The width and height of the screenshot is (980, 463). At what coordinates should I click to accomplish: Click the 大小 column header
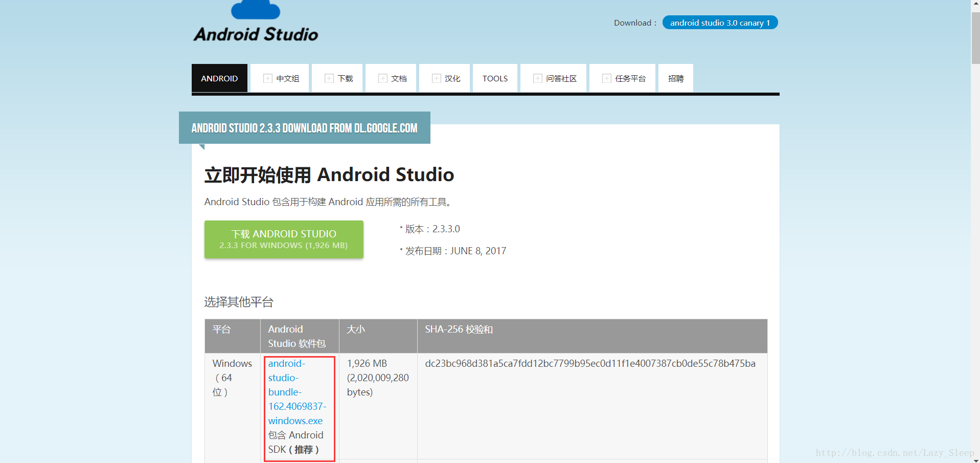pos(378,336)
